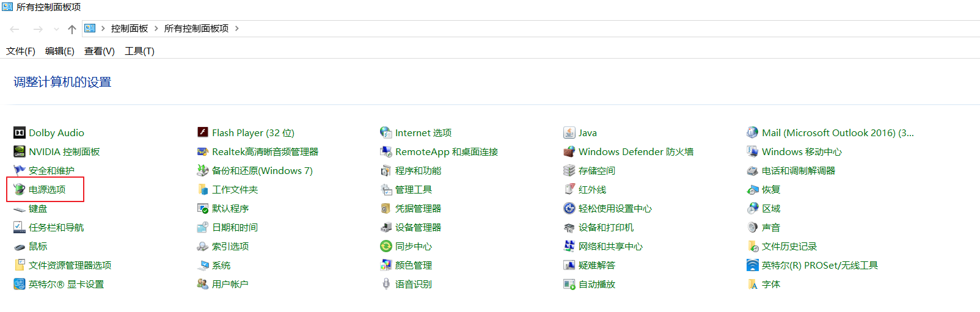Viewport: 980px width, 312px height.
Task: Expand the chevron after 控制面板 in the address bar
Action: [156, 29]
